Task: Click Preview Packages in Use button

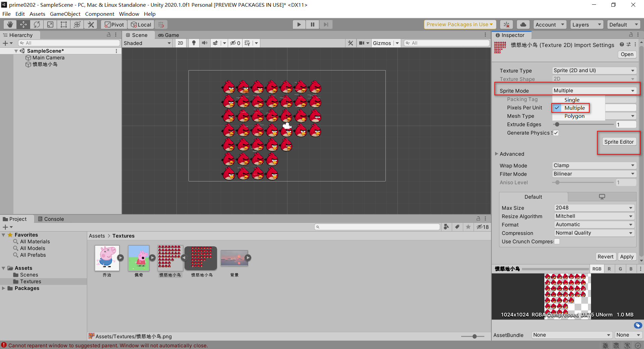Action: tap(460, 24)
